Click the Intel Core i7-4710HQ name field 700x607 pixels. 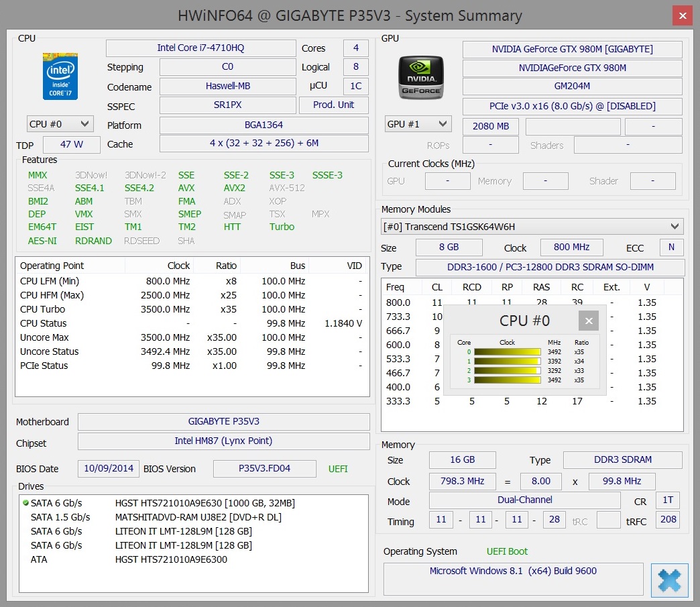coord(201,48)
